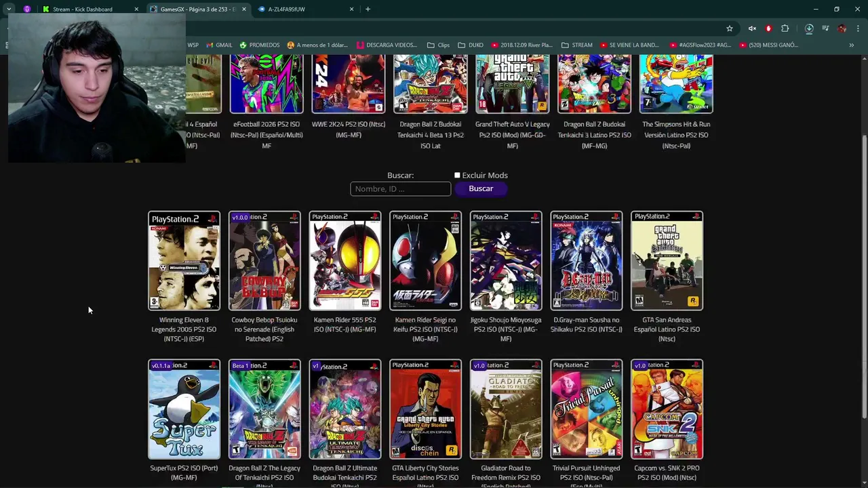Open the Jigoku Shoujo Mioyosuga cover
Viewport: 868px width, 488px height.
[506, 261]
